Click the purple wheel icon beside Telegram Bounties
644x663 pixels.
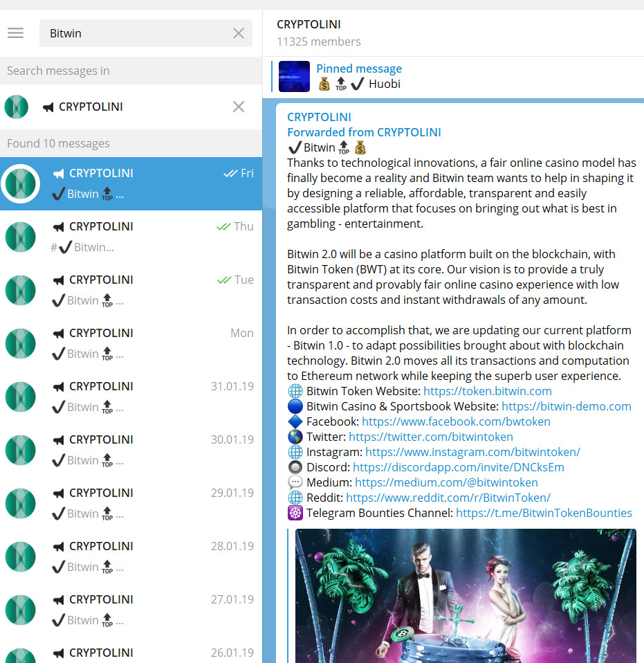point(295,513)
